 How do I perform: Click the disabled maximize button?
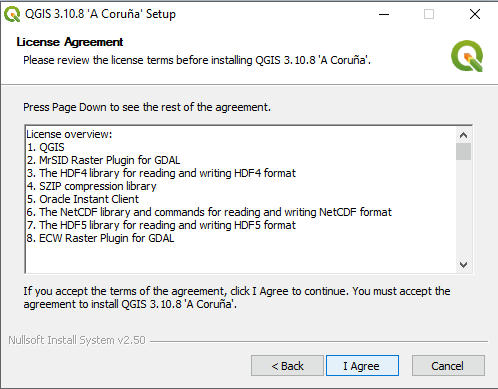[x=429, y=14]
